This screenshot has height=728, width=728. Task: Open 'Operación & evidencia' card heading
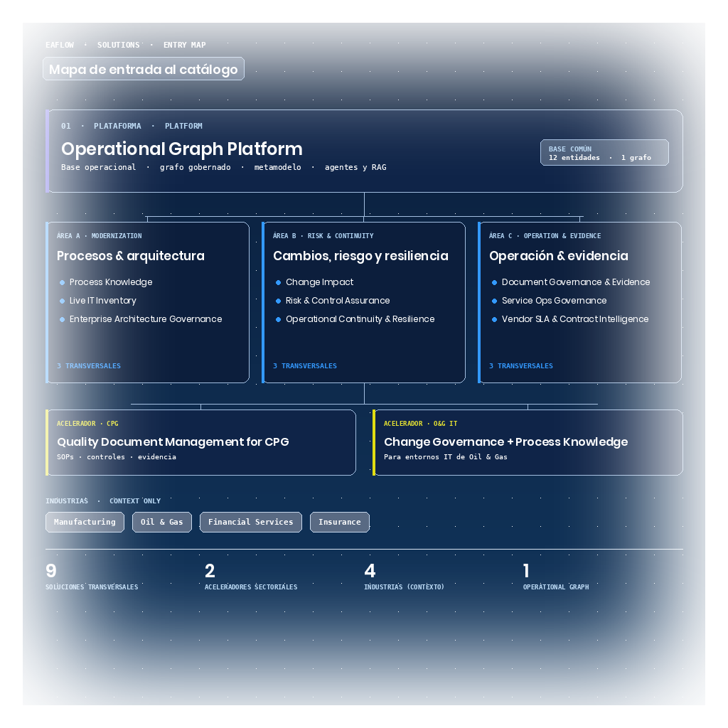(x=559, y=256)
